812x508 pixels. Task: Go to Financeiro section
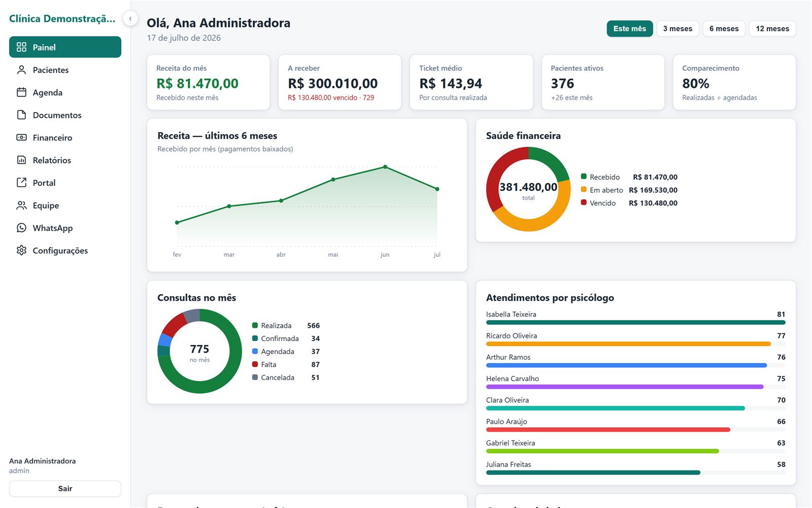(x=65, y=138)
